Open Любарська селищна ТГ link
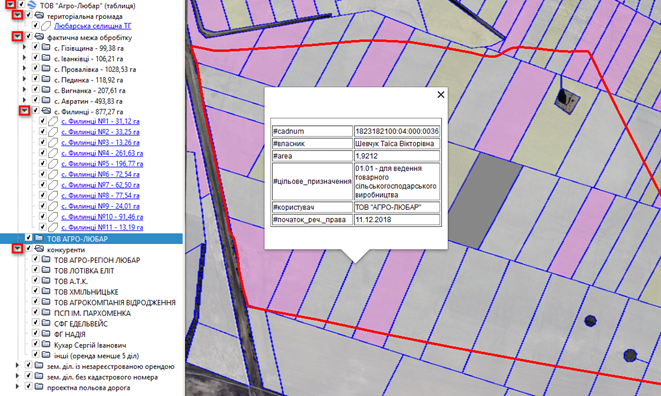The width and height of the screenshot is (661, 396). (93, 26)
